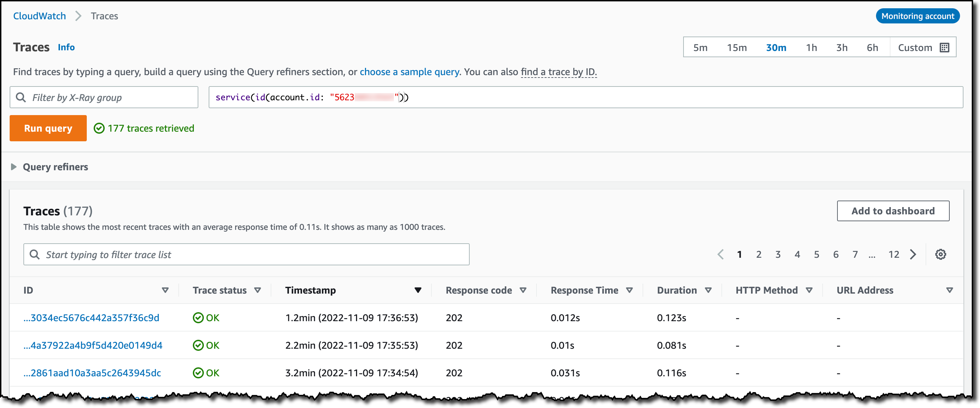Go to page 12
The height and width of the screenshot is (408, 980).
coord(893,254)
